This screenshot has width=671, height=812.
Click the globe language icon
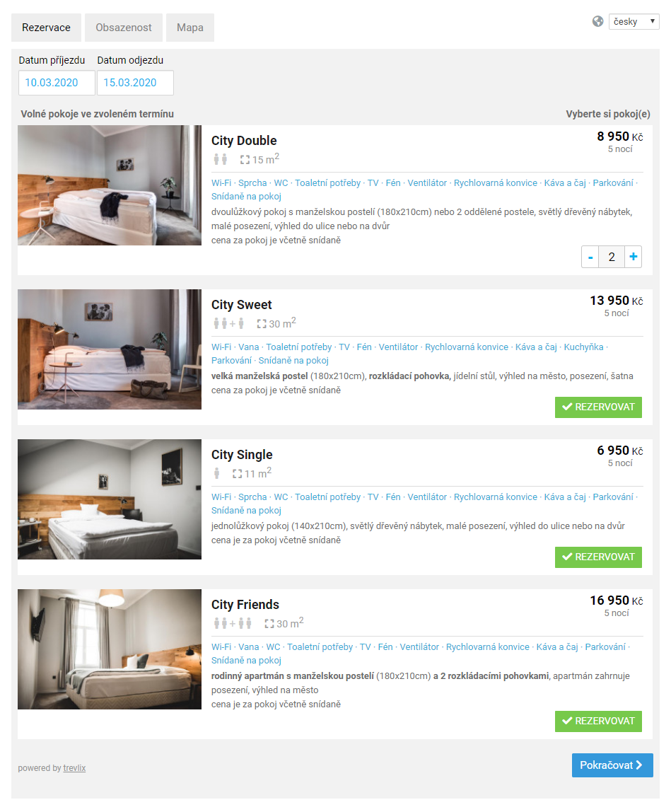(x=598, y=21)
